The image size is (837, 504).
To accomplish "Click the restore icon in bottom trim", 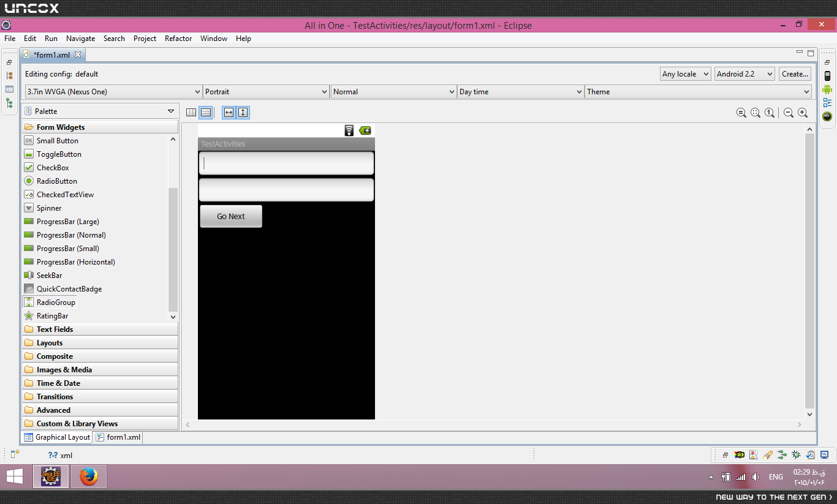I will pyautogui.click(x=725, y=455).
